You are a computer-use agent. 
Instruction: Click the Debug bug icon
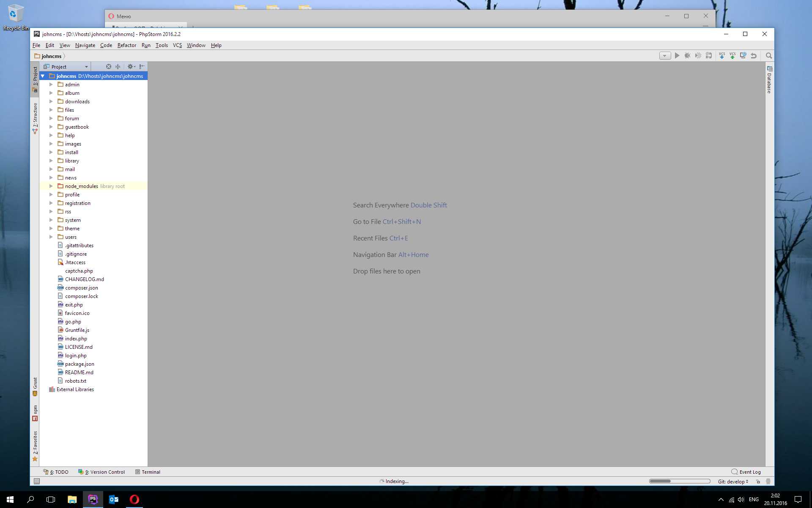[687, 55]
